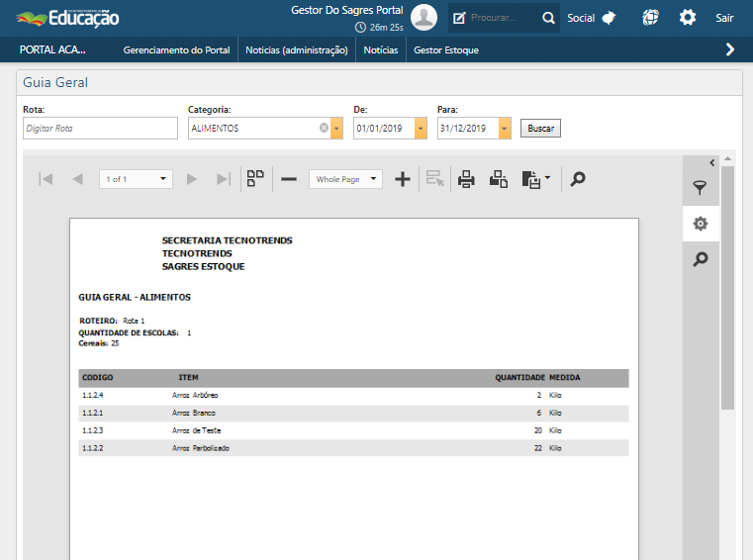
Task: Click the Rota input field
Action: [x=100, y=129]
